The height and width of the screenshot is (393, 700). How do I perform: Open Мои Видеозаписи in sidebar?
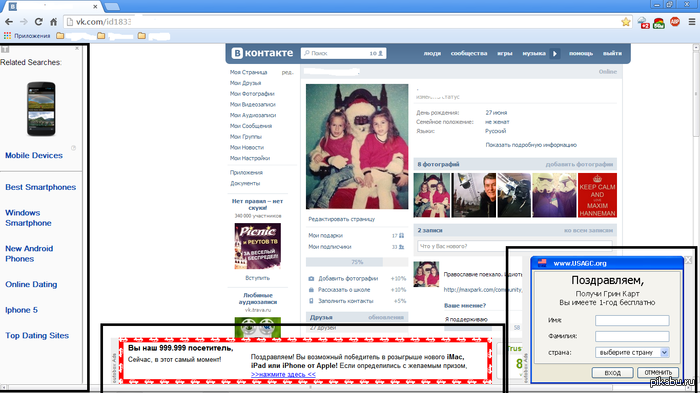[253, 105]
